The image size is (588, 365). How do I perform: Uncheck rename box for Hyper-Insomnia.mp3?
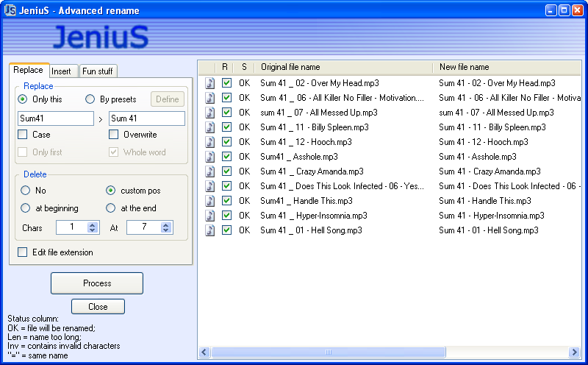pos(226,215)
